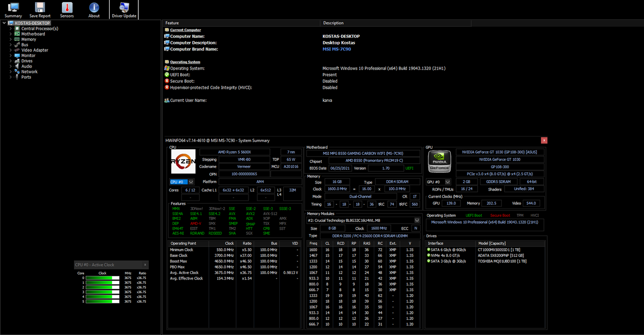Click the Computer Name row label
The height and width of the screenshot is (335, 644).
pos(187,36)
